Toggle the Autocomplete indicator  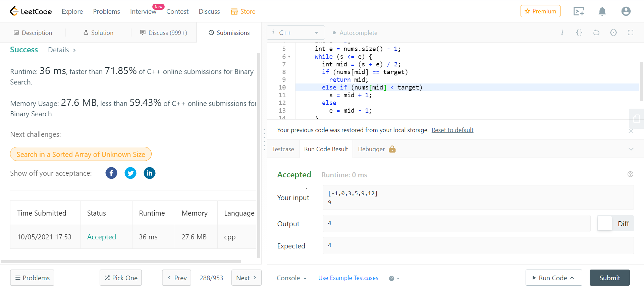point(355,33)
